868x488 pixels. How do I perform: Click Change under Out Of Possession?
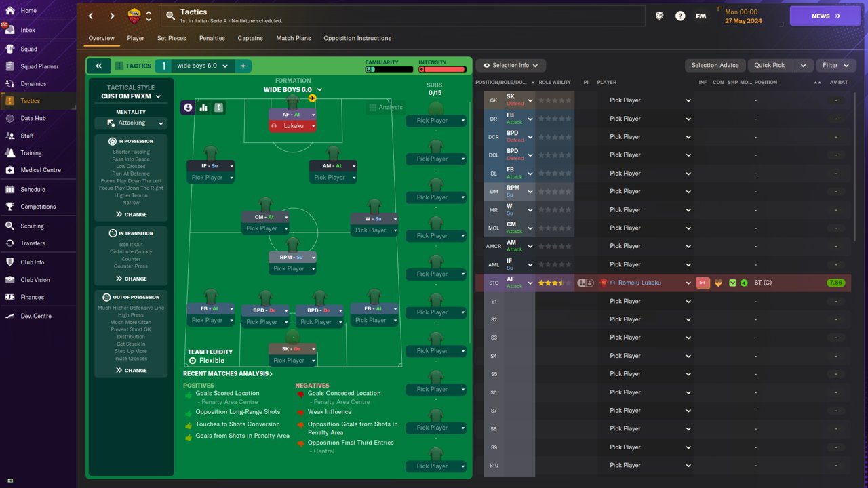pos(131,370)
